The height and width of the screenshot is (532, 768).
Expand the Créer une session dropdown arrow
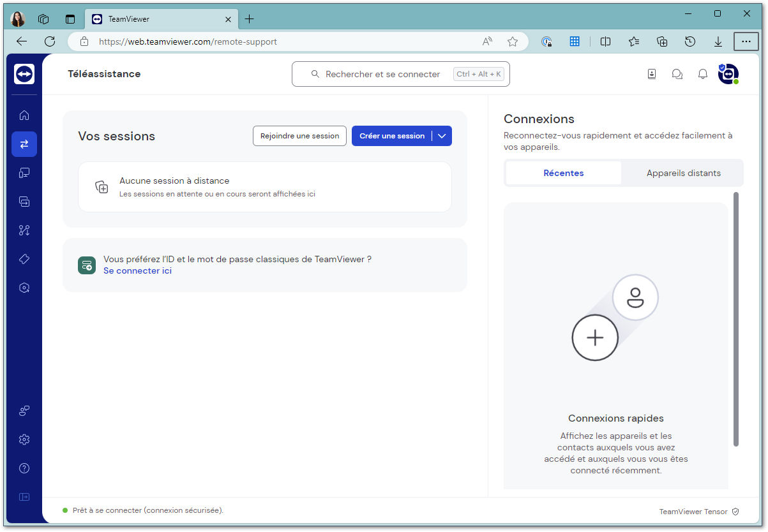pyautogui.click(x=442, y=136)
